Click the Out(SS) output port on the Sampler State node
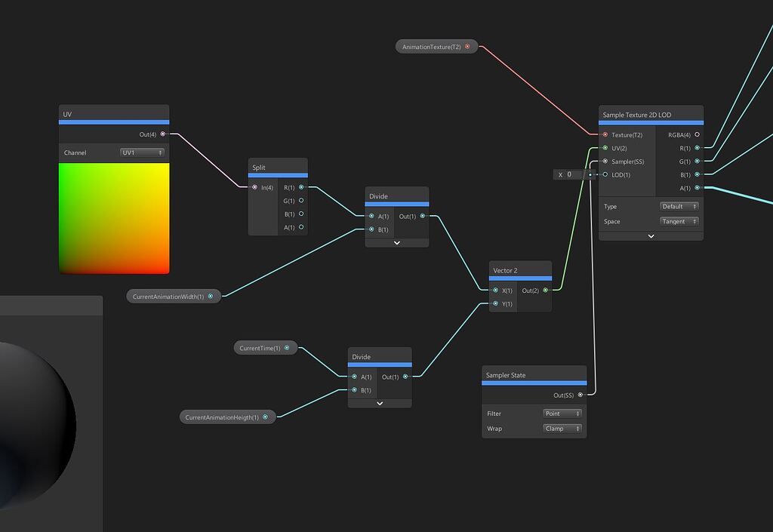773x532 pixels. pyautogui.click(x=581, y=395)
